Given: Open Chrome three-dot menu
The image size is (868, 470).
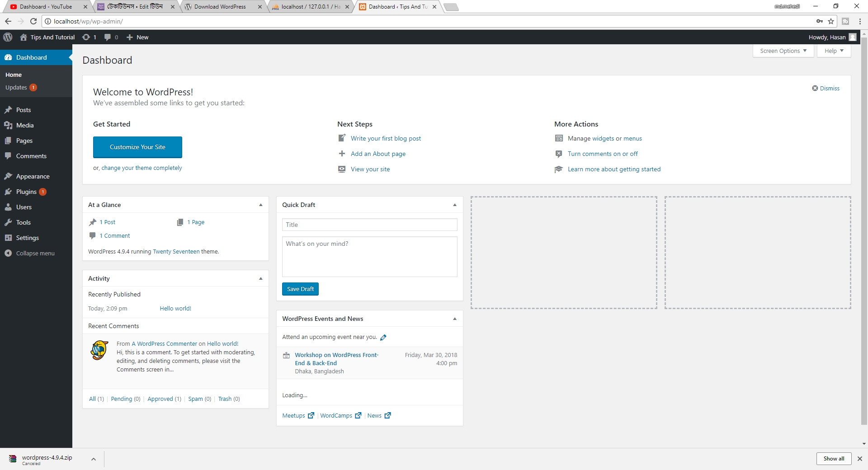Looking at the screenshot, I should point(860,21).
